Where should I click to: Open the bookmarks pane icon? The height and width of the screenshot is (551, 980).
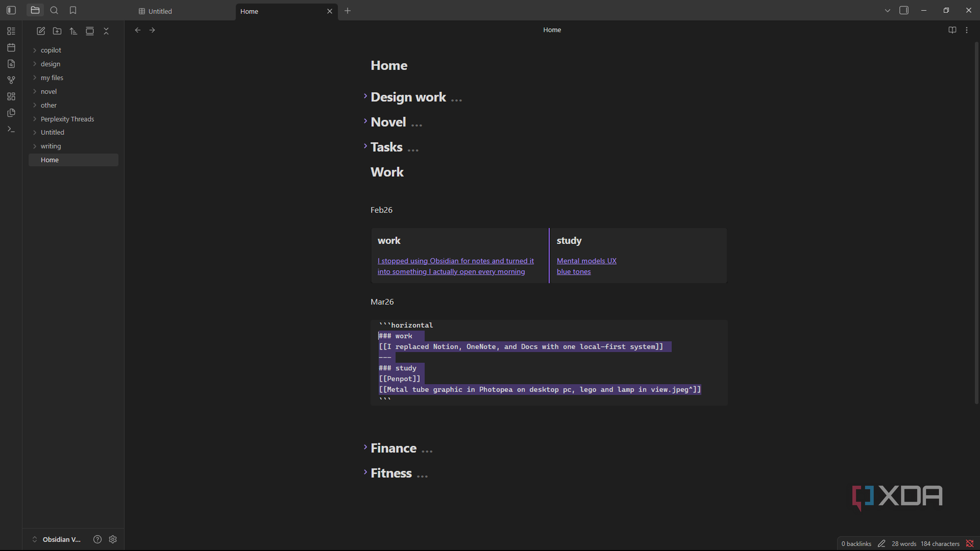(x=73, y=10)
